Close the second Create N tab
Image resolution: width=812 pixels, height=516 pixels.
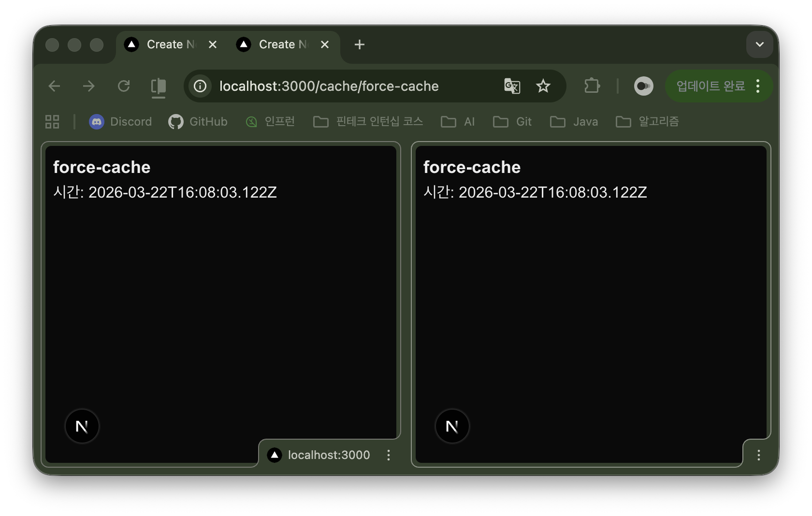coord(325,44)
